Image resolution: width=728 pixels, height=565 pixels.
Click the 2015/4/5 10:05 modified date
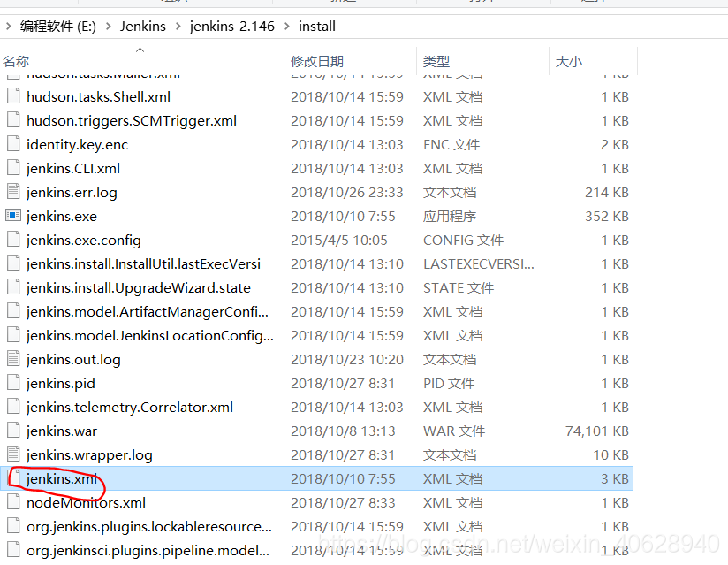pos(339,241)
